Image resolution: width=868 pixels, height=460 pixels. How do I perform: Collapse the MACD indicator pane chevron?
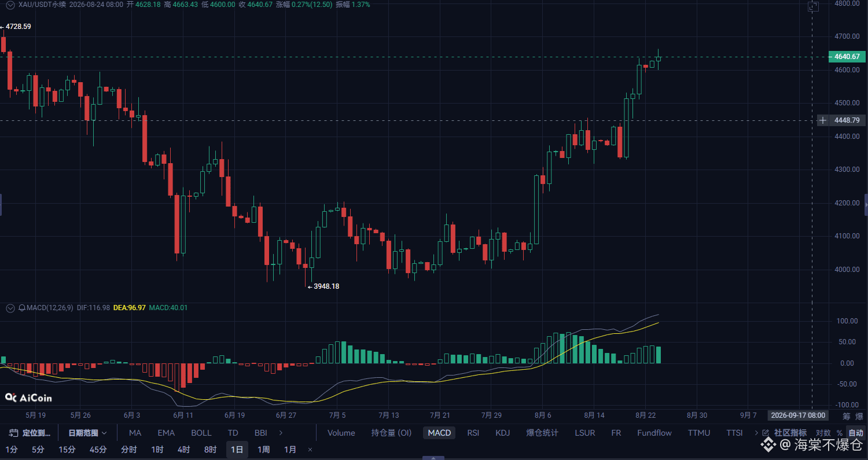coord(10,308)
